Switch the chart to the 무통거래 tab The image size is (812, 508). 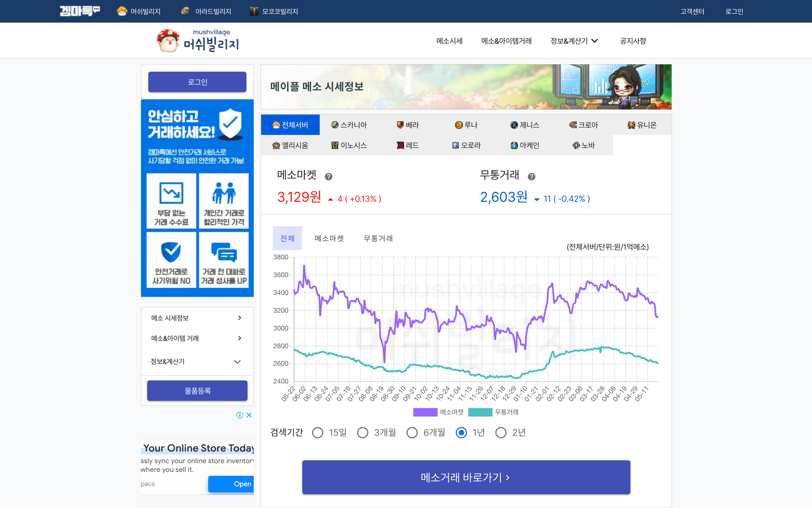(x=378, y=238)
